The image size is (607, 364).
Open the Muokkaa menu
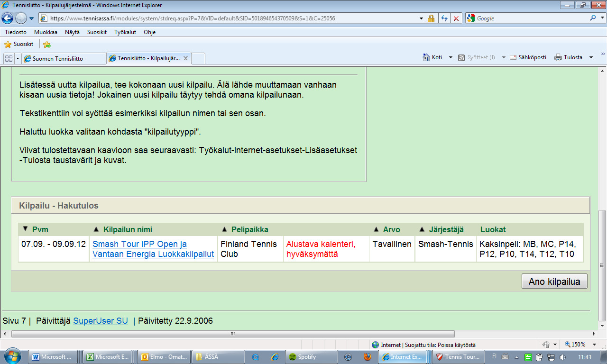(x=46, y=32)
